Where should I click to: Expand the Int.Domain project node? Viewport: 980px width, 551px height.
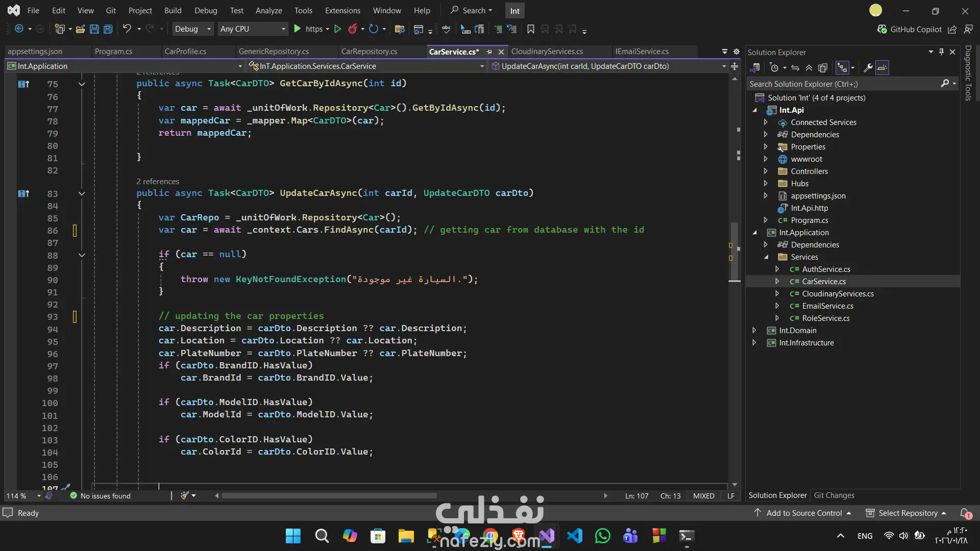[754, 331]
